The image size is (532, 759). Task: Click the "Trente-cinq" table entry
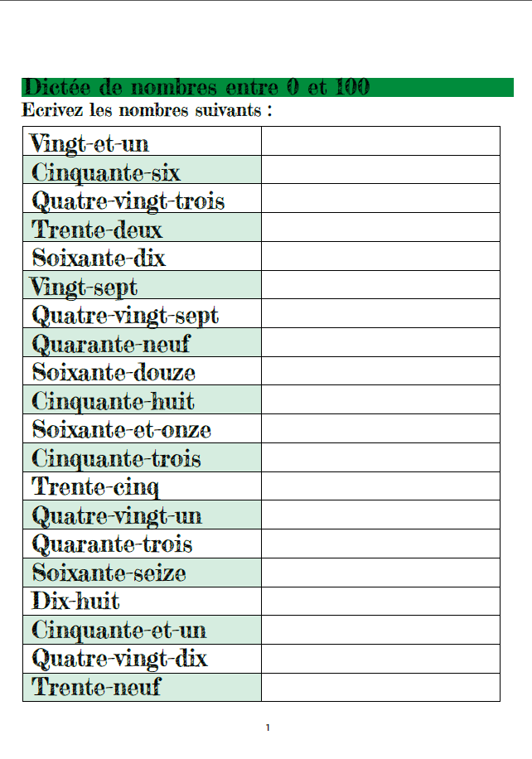[x=95, y=486]
